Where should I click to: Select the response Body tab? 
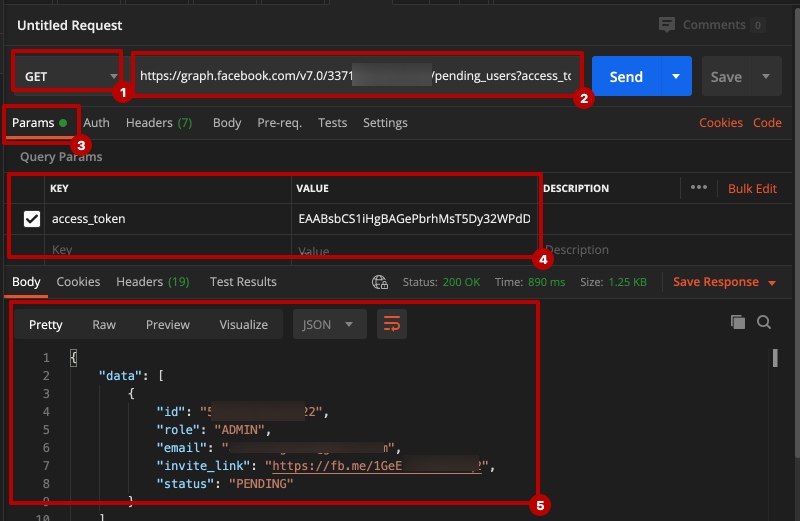(x=26, y=282)
